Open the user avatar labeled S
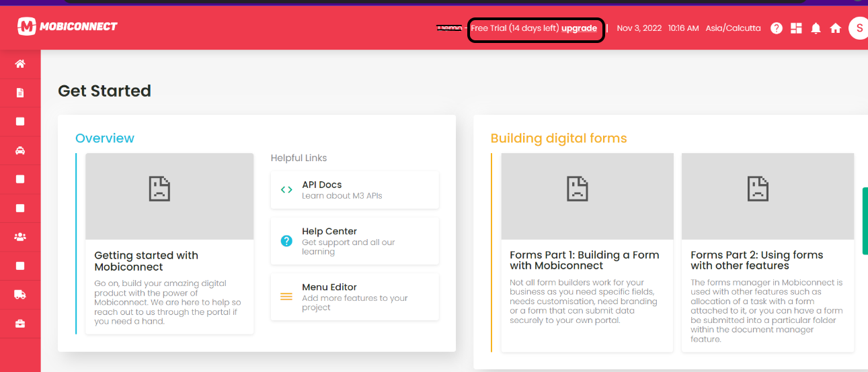Image resolution: width=868 pixels, height=372 pixels. (x=859, y=28)
